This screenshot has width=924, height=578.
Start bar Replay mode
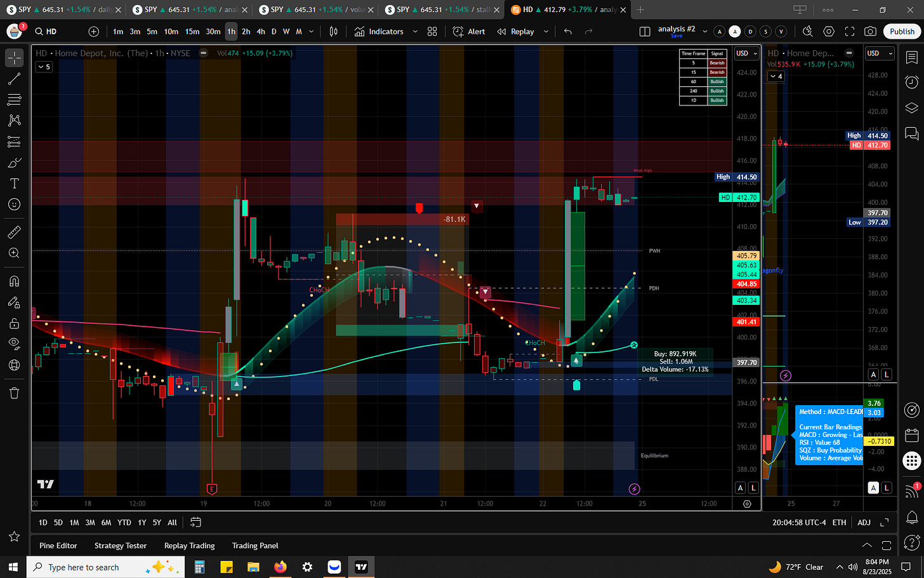tap(515, 31)
